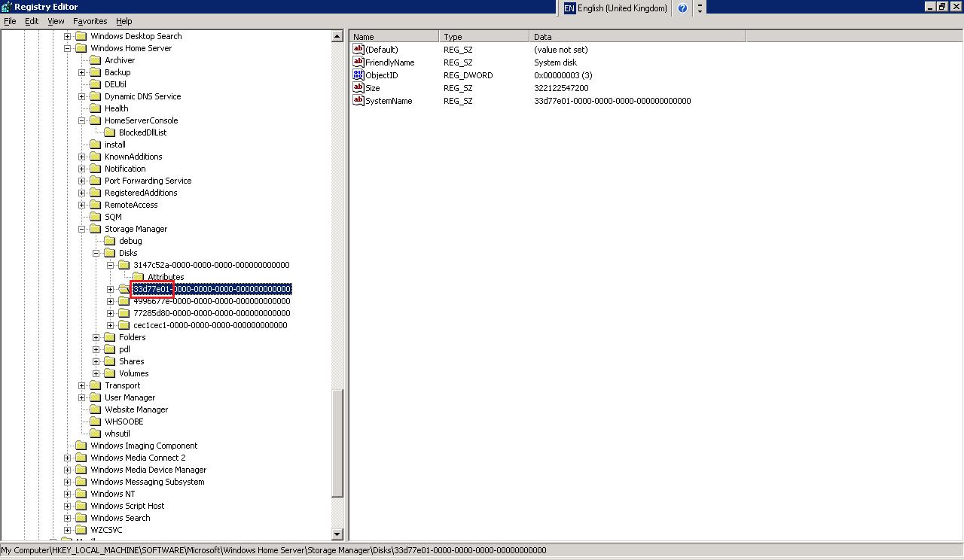Image resolution: width=964 pixels, height=560 pixels.
Task: Select the whsutil folder icon
Action: point(95,434)
